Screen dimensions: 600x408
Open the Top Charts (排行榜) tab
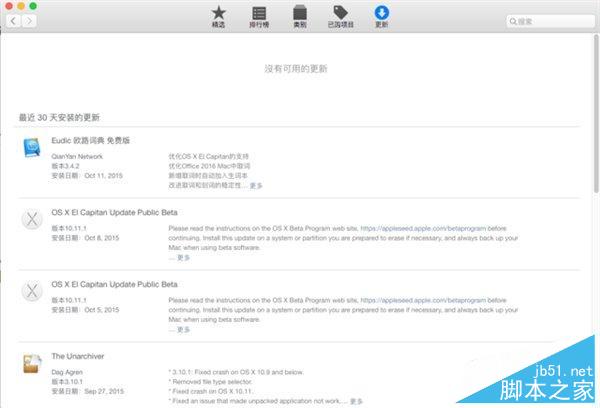coord(259,17)
